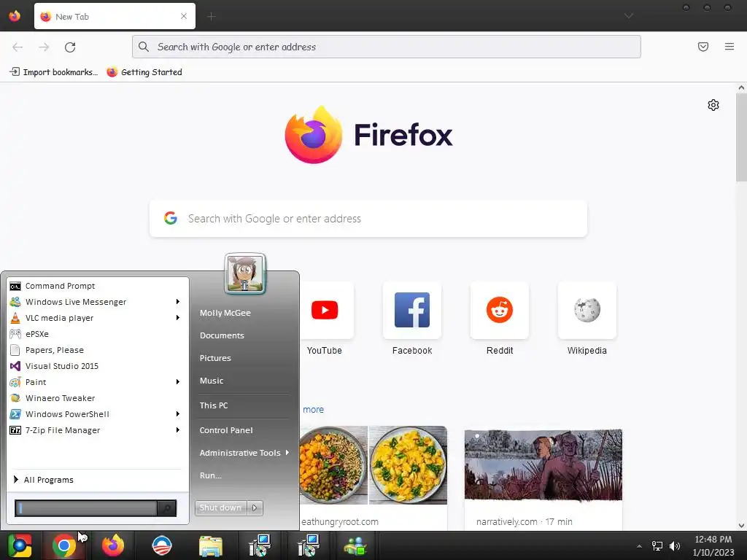Open eathungryroot.com food article thumbnail
Screen dimensions: 747x560
[x=373, y=465]
